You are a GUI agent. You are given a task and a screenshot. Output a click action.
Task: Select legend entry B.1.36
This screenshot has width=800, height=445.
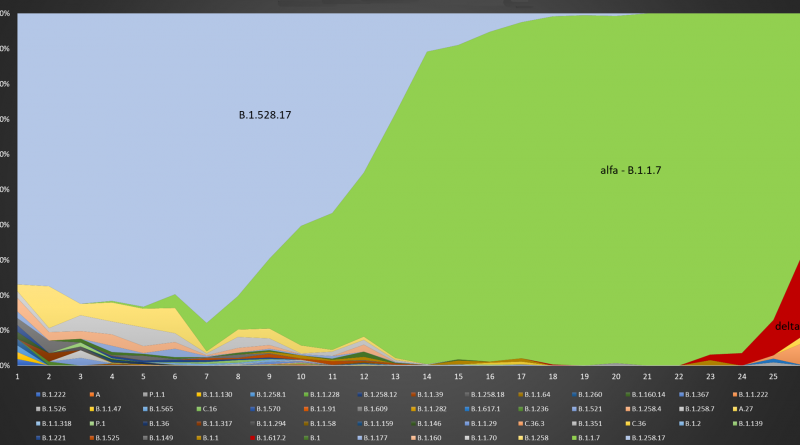coord(156,424)
